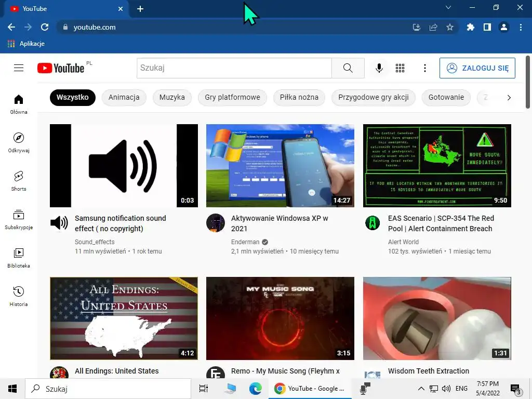Select the Gotowanie filter chip
The width and height of the screenshot is (532, 399).
(x=446, y=97)
